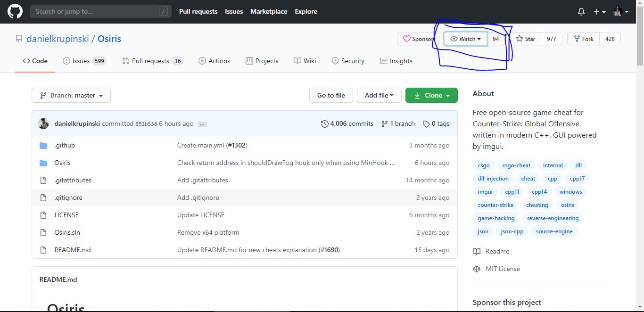Switch to the Actions tab

click(x=215, y=61)
